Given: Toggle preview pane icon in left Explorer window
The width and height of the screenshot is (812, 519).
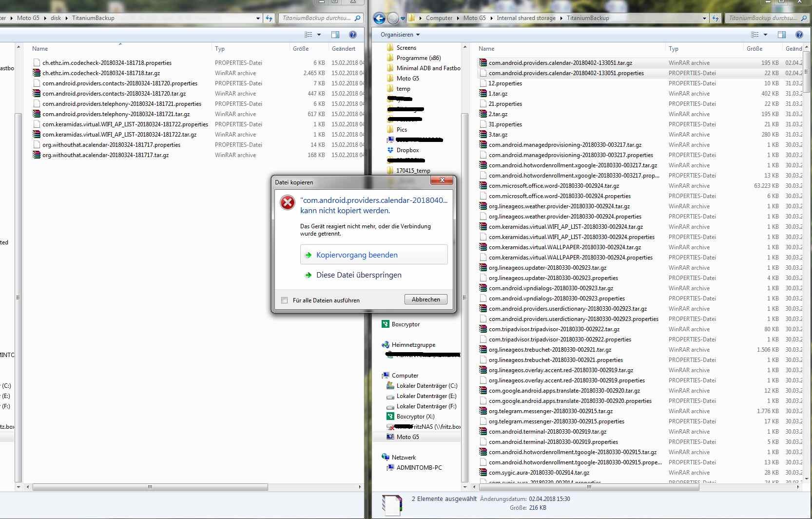Looking at the screenshot, I should tap(335, 35).
